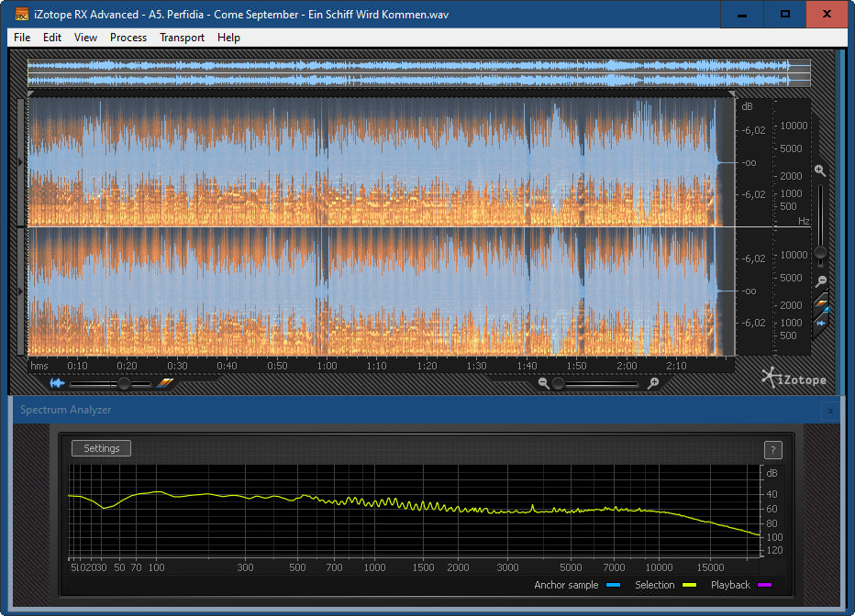Open the Edit menu
Viewport: 855px width, 616px height.
click(51, 38)
